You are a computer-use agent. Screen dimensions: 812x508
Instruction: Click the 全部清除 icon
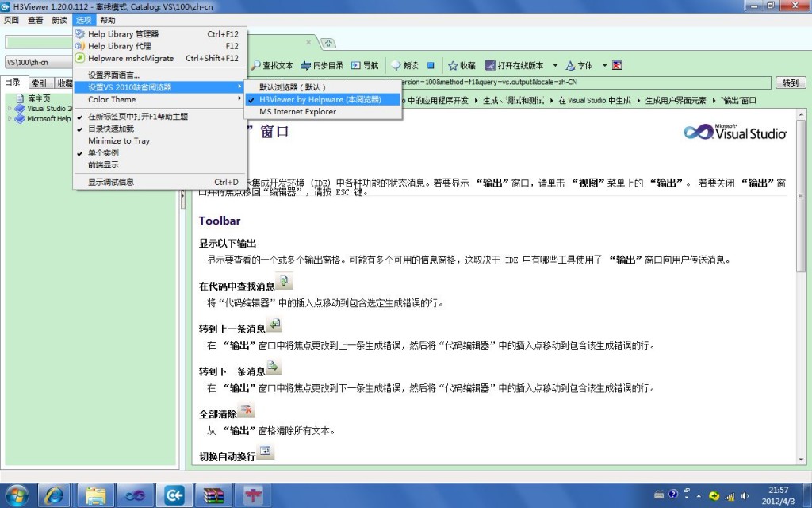point(246,410)
